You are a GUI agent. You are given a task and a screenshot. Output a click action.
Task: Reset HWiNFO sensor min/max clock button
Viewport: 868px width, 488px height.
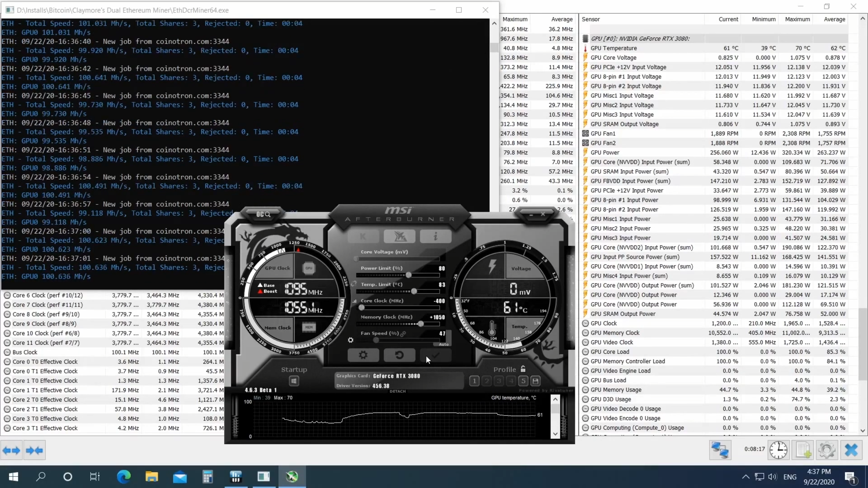(x=778, y=450)
